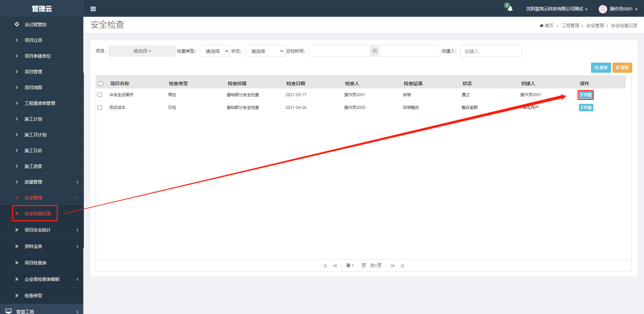The height and width of the screenshot is (314, 644).
Task: Click the 后续整改 result cell
Action: [411, 108]
